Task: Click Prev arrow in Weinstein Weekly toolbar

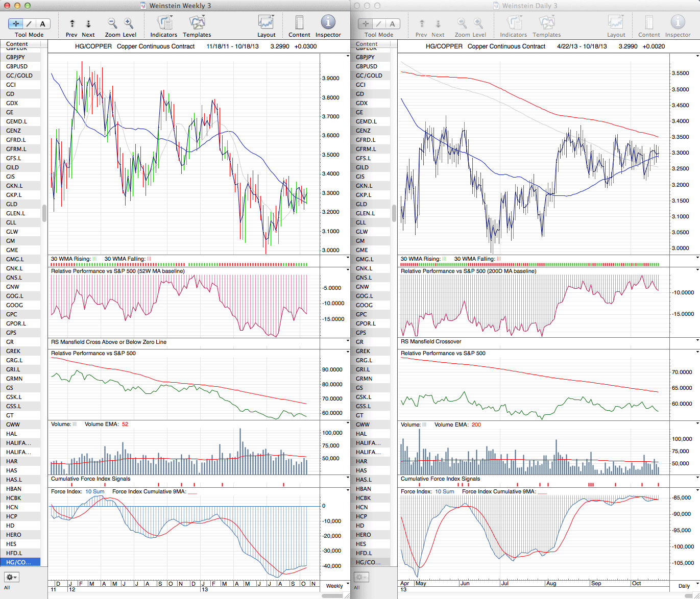Action: (x=72, y=23)
